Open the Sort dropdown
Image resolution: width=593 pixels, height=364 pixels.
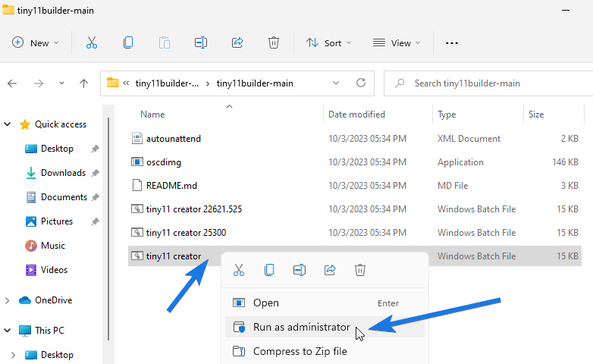click(x=328, y=42)
